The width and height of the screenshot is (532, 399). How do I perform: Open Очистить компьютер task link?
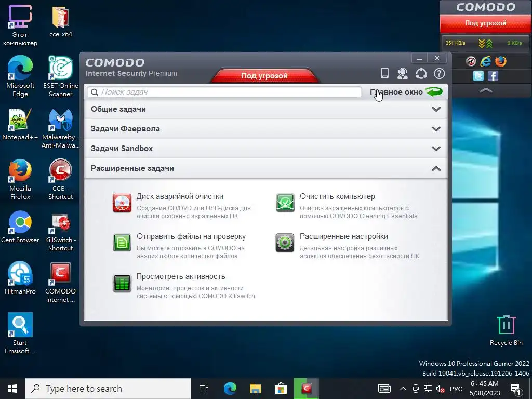tap(337, 196)
